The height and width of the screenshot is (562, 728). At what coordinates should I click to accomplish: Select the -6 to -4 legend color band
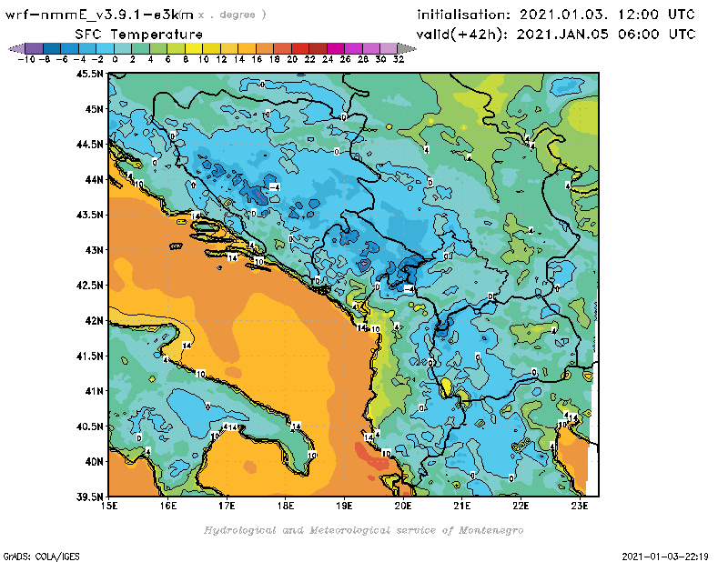[70, 48]
